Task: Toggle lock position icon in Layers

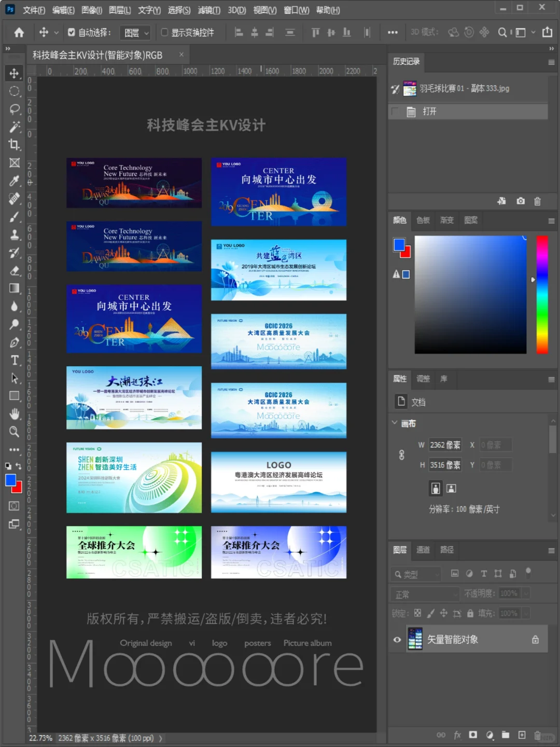Action: (444, 613)
